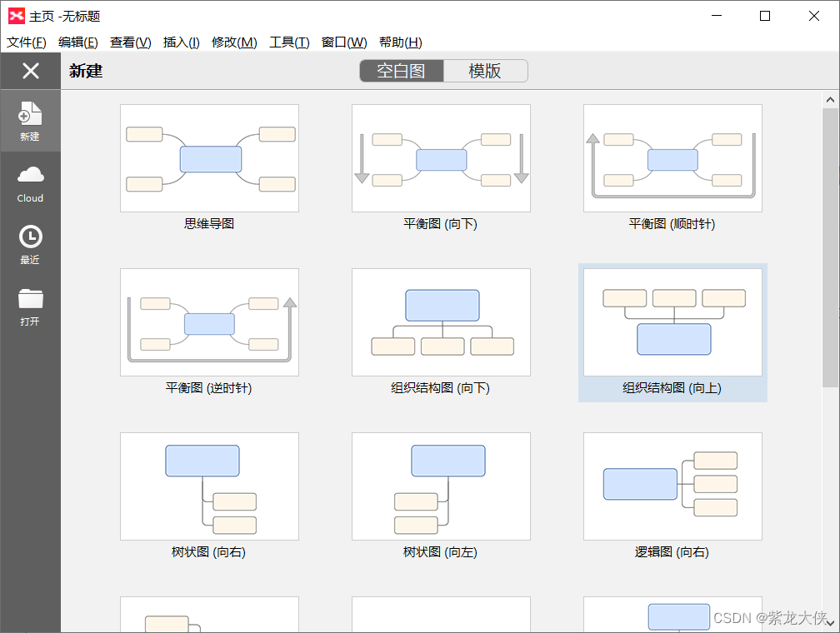Select the 组织结构图 (向上) template thumbnail
The width and height of the screenshot is (840, 633).
pos(672,322)
